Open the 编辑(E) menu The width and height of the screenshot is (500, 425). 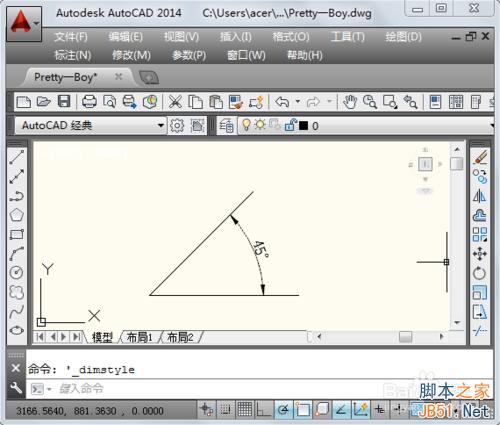[x=126, y=37]
